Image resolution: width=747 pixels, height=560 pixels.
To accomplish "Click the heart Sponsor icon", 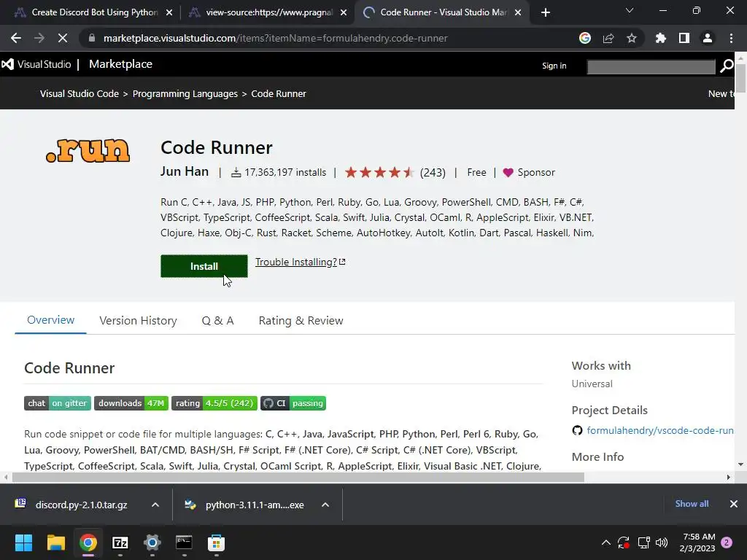I will 508,172.
